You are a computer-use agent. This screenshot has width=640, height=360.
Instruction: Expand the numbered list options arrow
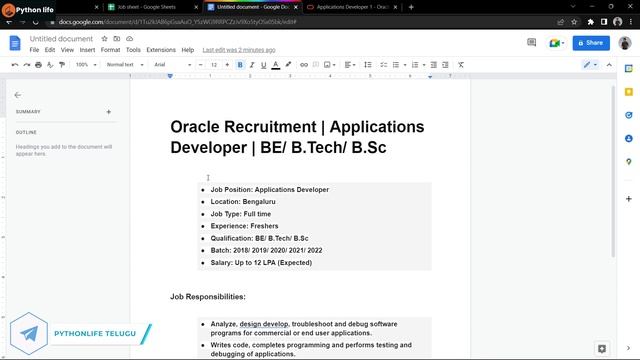[424, 65]
